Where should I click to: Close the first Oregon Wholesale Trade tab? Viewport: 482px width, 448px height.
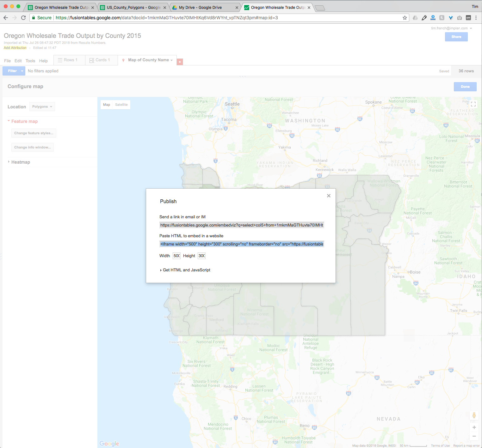[93, 8]
